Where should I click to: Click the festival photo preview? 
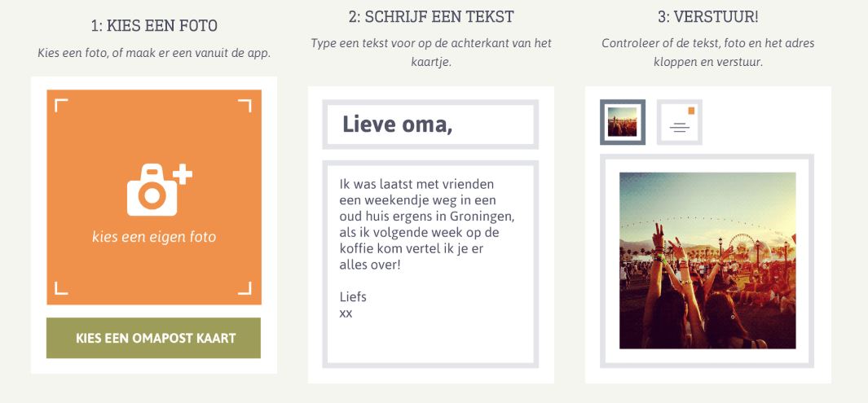pyautogui.click(x=707, y=261)
